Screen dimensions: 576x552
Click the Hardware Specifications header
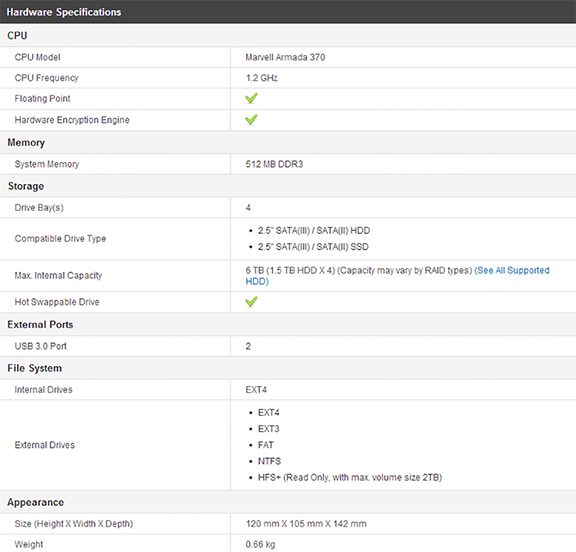[64, 12]
